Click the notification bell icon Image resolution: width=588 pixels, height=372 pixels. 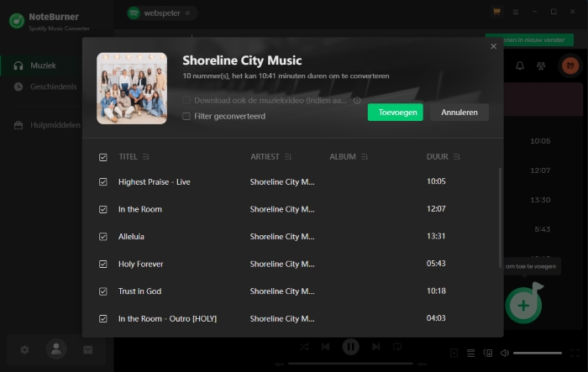click(520, 66)
